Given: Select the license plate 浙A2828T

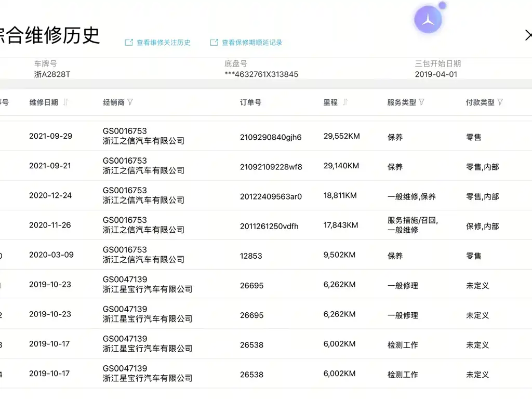Looking at the screenshot, I should (x=52, y=74).
